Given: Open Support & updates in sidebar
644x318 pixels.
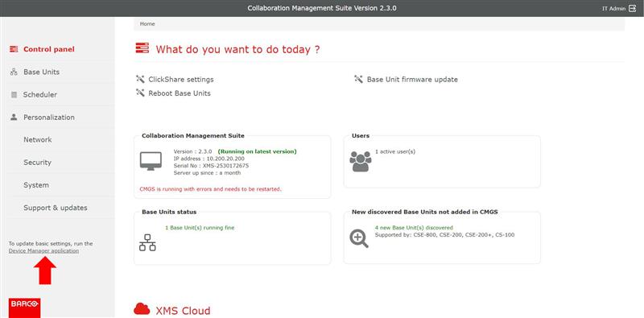Looking at the screenshot, I should [56, 208].
